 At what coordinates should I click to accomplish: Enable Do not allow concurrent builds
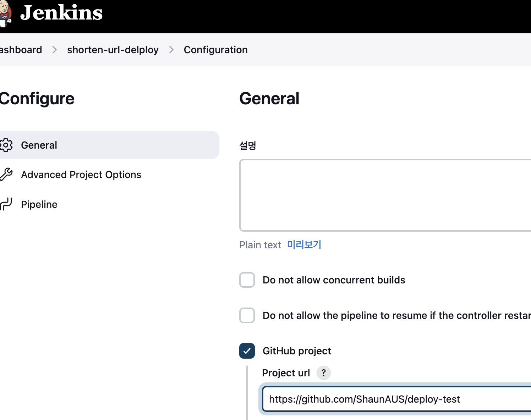[x=247, y=280]
